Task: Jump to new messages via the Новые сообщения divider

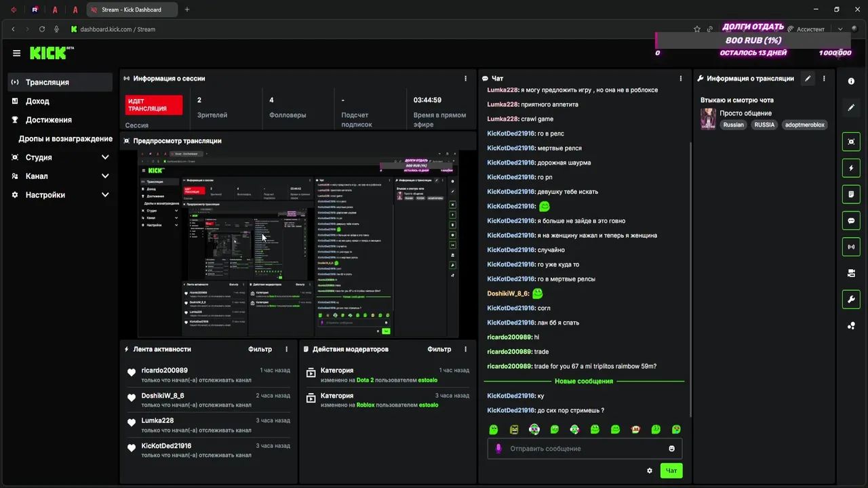Action: click(x=584, y=381)
